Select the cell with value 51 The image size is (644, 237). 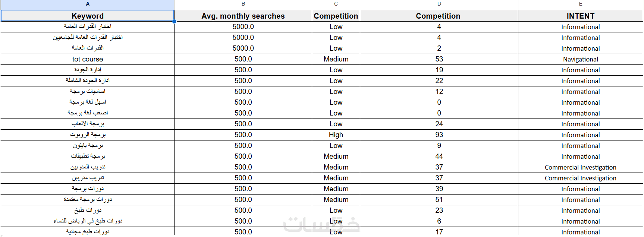click(439, 200)
